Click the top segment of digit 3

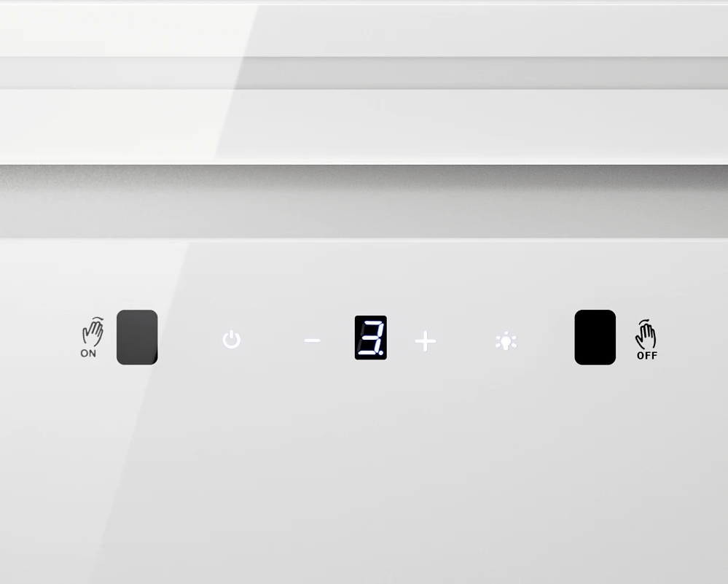(x=373, y=322)
